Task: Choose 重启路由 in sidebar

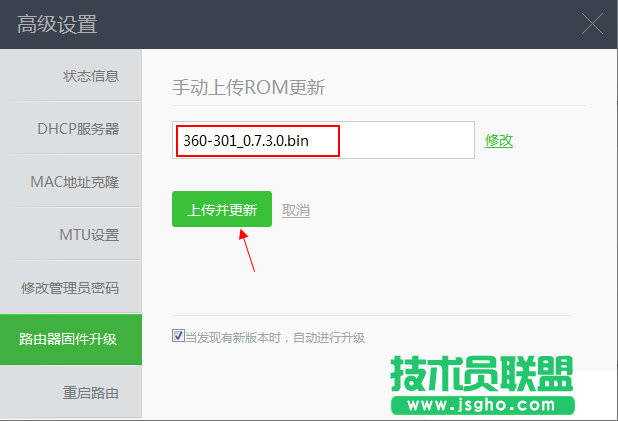Action: coord(71,392)
